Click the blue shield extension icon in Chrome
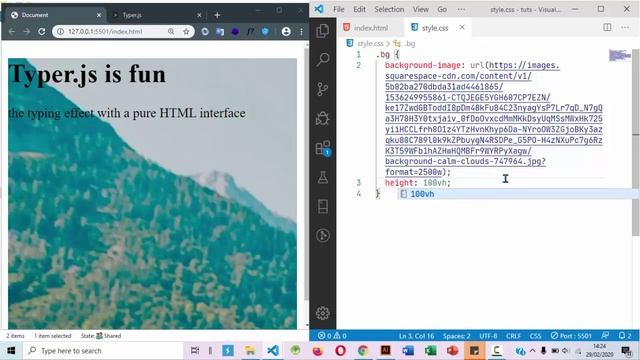This screenshot has width=640, height=360. tap(265, 31)
